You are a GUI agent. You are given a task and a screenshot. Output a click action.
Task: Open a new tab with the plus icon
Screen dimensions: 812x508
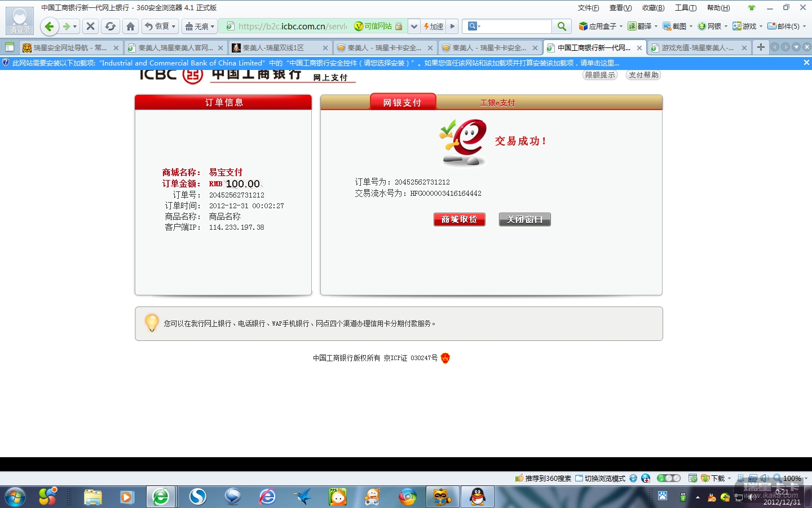[x=761, y=47]
